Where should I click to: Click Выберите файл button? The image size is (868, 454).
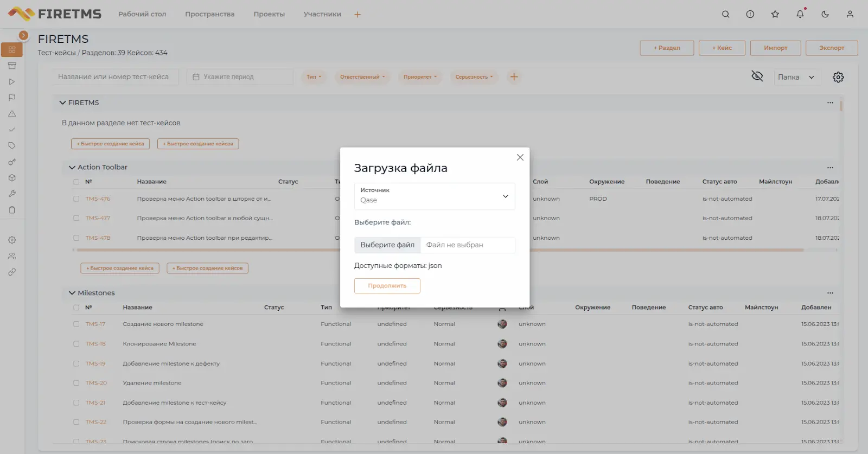click(387, 245)
